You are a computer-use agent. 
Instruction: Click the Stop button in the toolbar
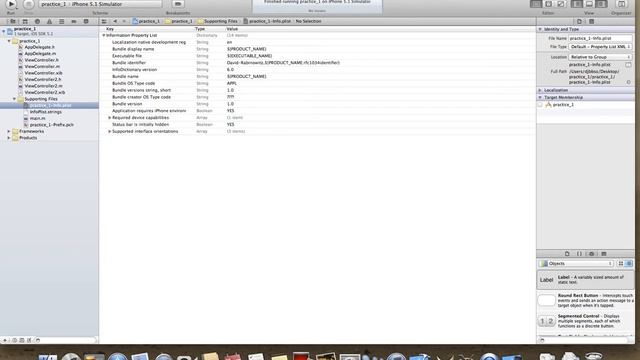[29, 4]
